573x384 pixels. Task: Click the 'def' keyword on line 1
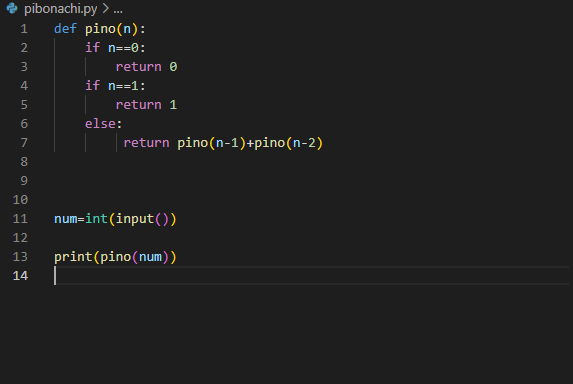click(65, 29)
